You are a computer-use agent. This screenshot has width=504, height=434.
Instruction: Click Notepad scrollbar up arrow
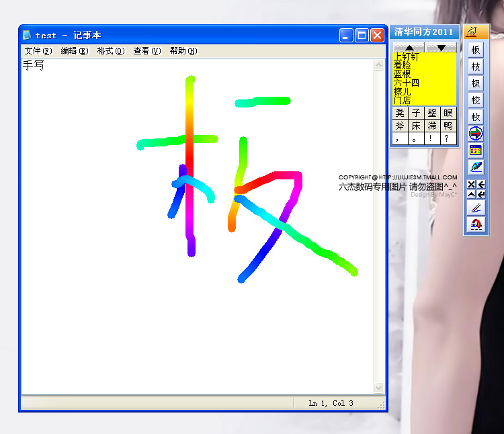pos(378,65)
